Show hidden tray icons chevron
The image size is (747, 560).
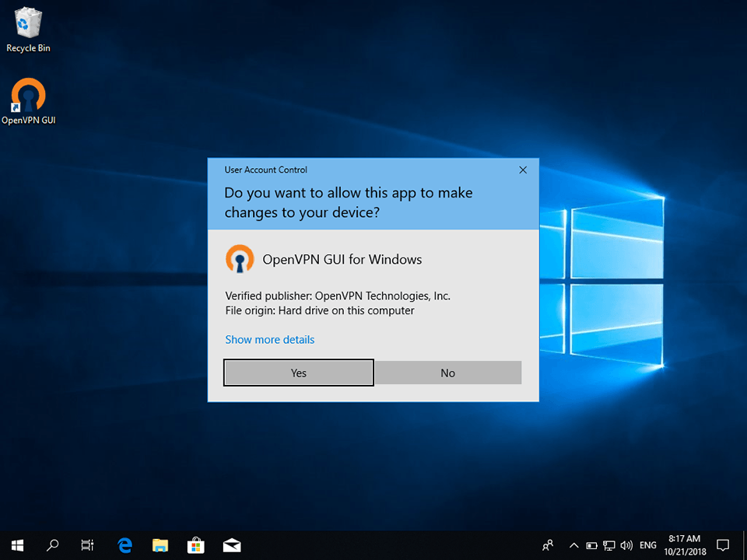coord(574,545)
